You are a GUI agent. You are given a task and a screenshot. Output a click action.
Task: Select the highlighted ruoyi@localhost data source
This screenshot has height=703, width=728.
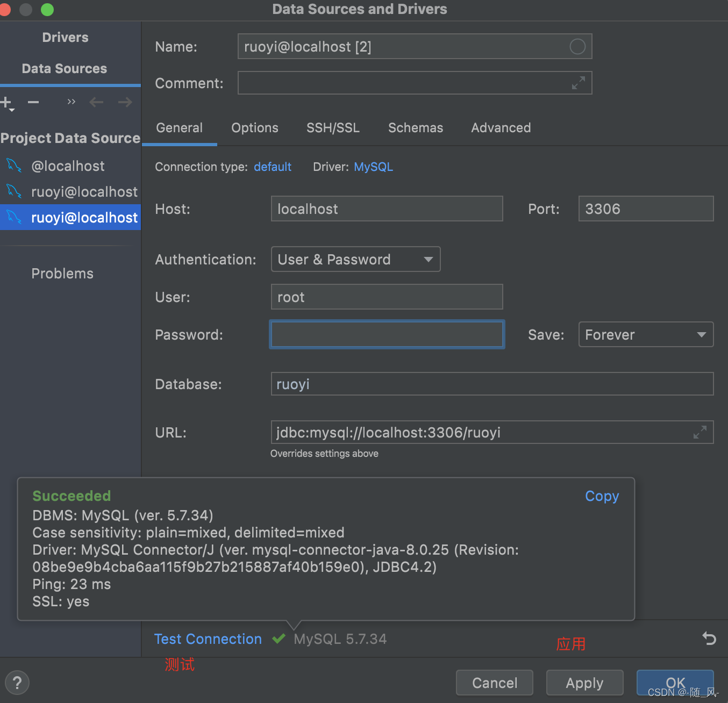pyautogui.click(x=70, y=218)
